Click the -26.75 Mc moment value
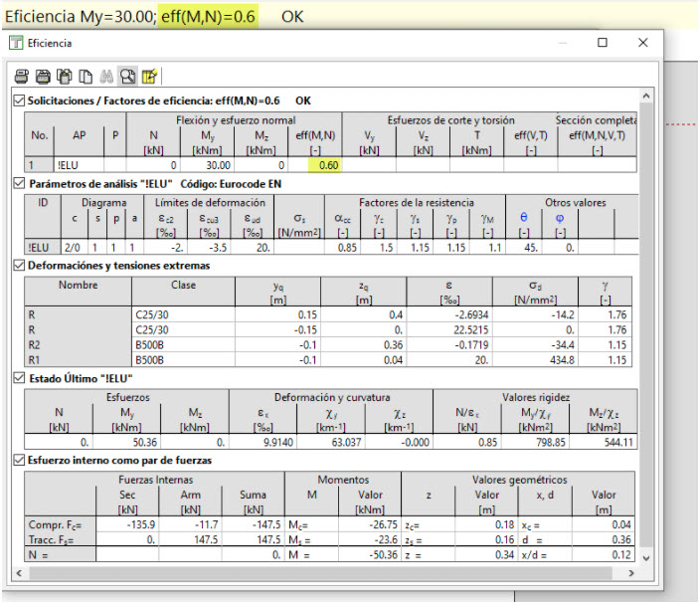This screenshot has width=700, height=603. [x=370, y=524]
